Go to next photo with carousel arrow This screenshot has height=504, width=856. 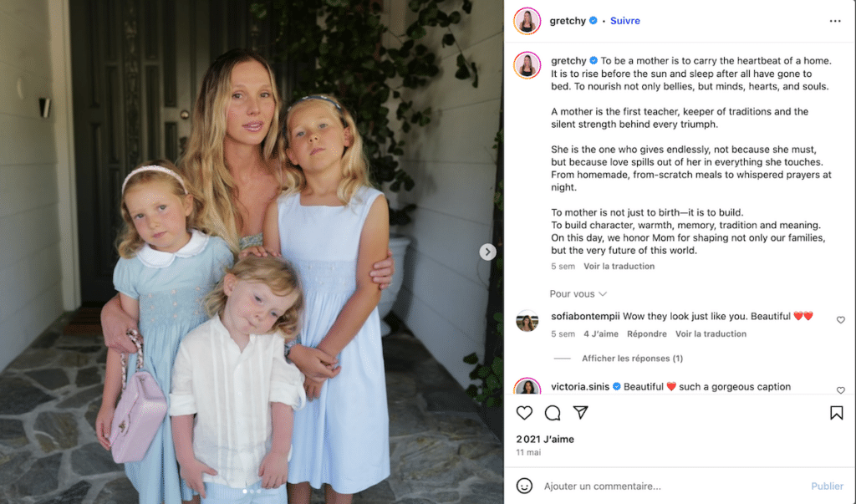487,252
